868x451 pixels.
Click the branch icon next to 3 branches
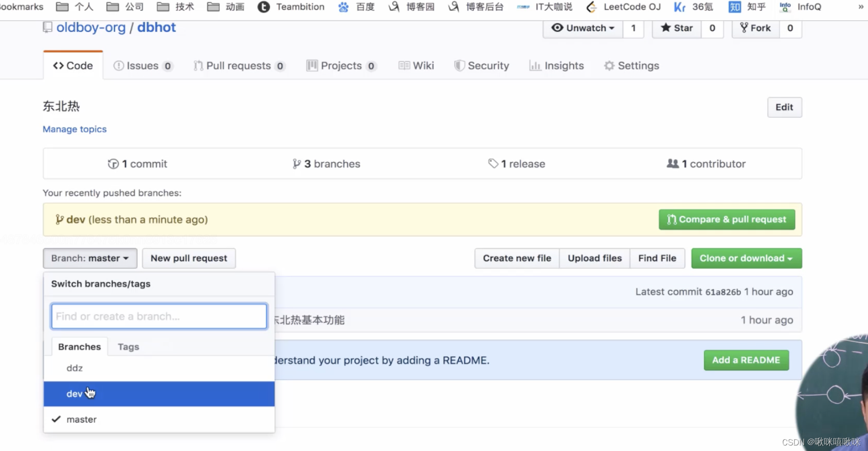(297, 164)
